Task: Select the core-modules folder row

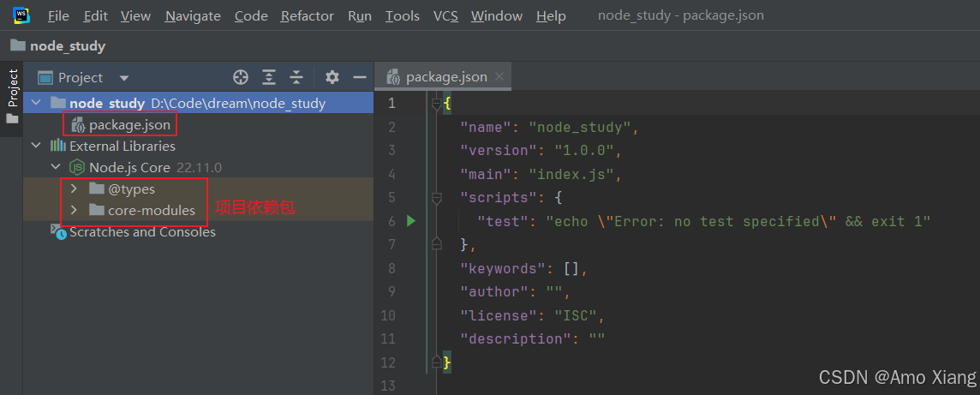Action: (199, 211)
